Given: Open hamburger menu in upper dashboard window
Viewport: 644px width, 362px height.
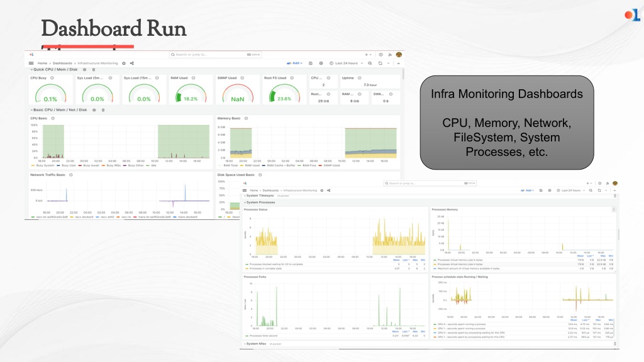Looking at the screenshot, I should [x=31, y=63].
